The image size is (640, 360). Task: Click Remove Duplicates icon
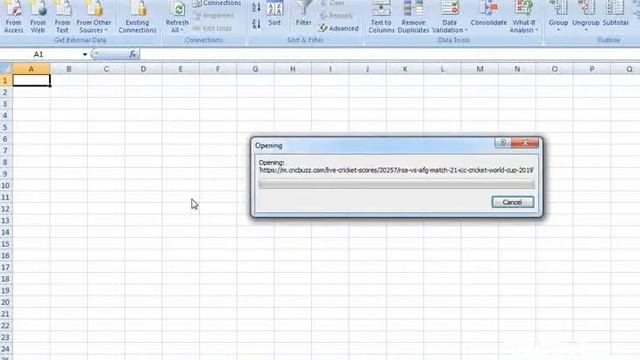413,17
